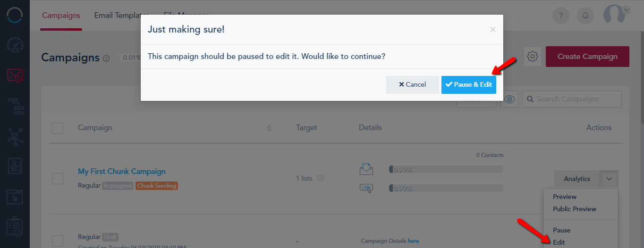Click the Cancel button in dialog

pyautogui.click(x=412, y=84)
